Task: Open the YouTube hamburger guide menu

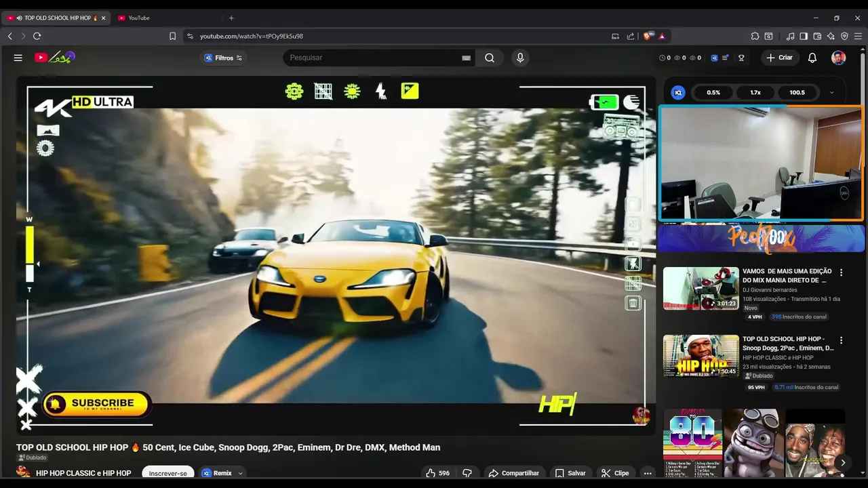Action: [x=18, y=58]
